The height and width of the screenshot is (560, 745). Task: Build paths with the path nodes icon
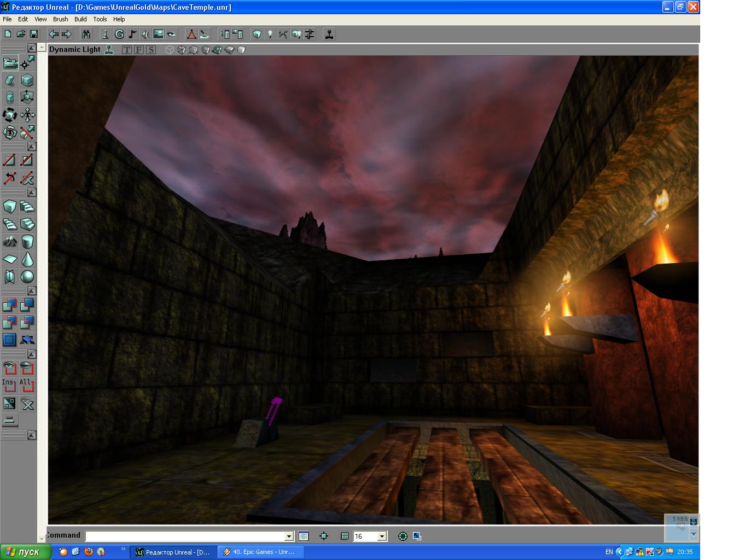[x=283, y=34]
